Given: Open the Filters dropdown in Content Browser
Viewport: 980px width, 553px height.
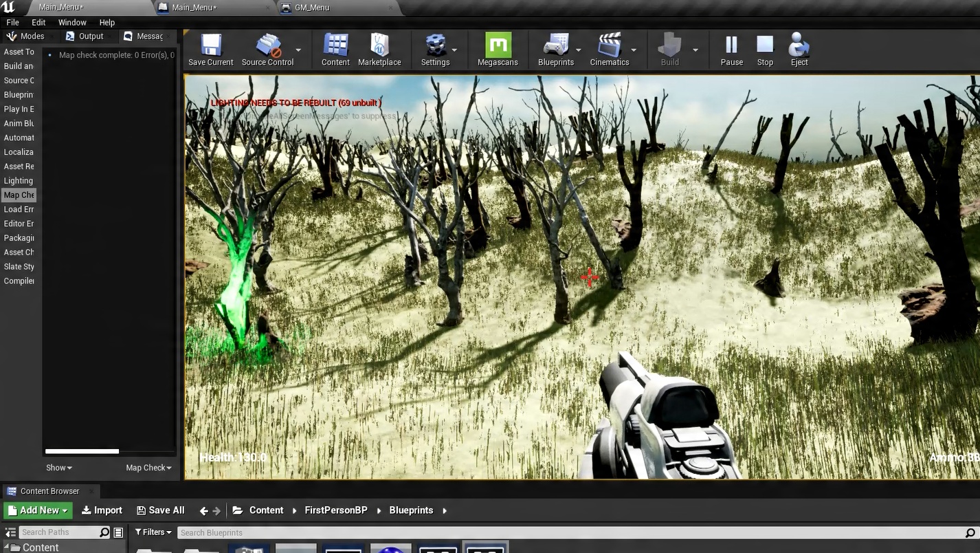Looking at the screenshot, I should pyautogui.click(x=153, y=532).
